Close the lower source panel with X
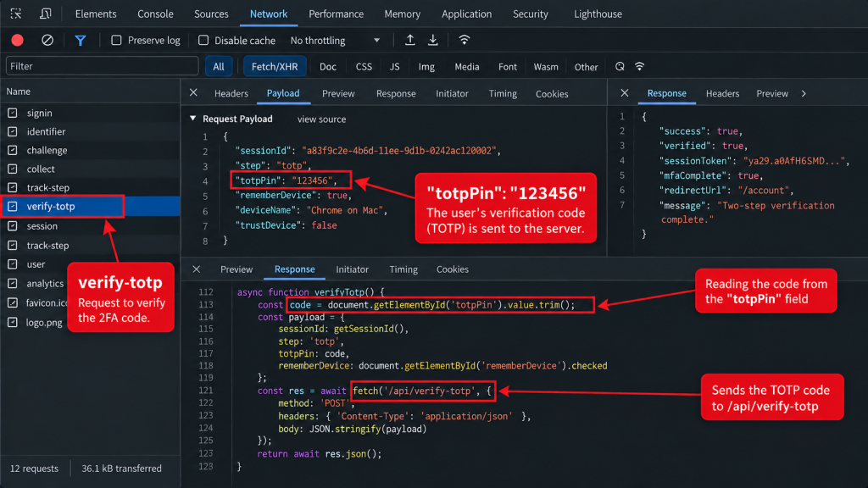The height and width of the screenshot is (488, 868). coord(197,269)
